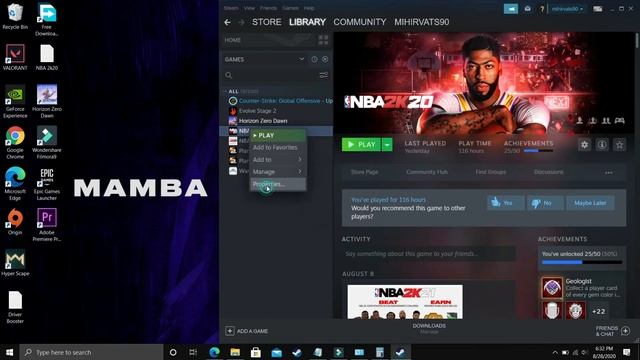Viewport: 640px width, 360px height.
Task: Open the green PLAY button's dropdown arrow
Action: click(x=387, y=144)
